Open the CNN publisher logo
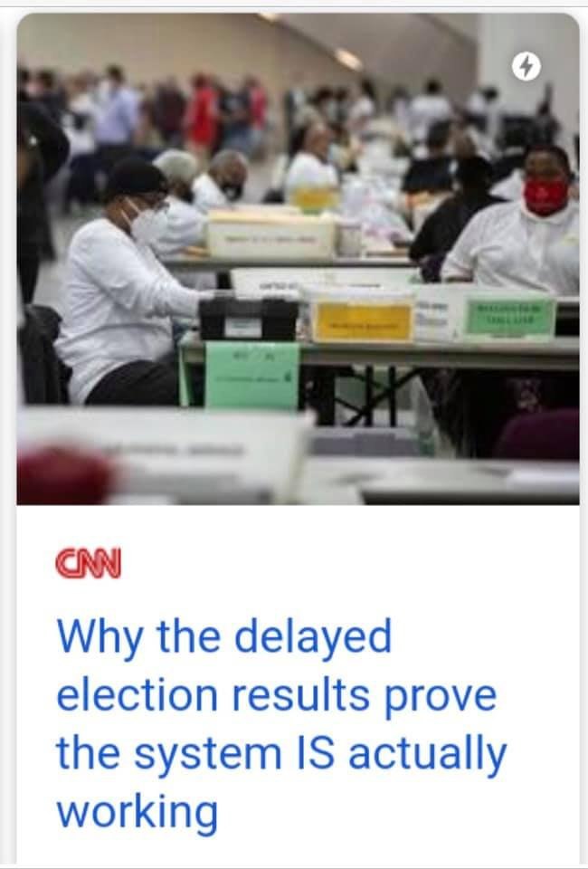The height and width of the screenshot is (869, 588). (x=89, y=564)
